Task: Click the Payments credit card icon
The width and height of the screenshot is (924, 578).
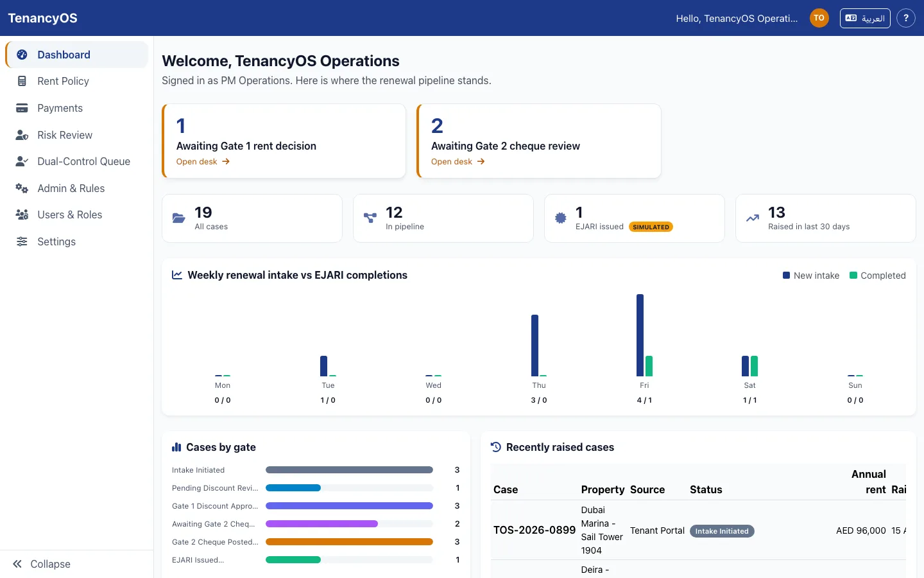Action: click(x=22, y=108)
